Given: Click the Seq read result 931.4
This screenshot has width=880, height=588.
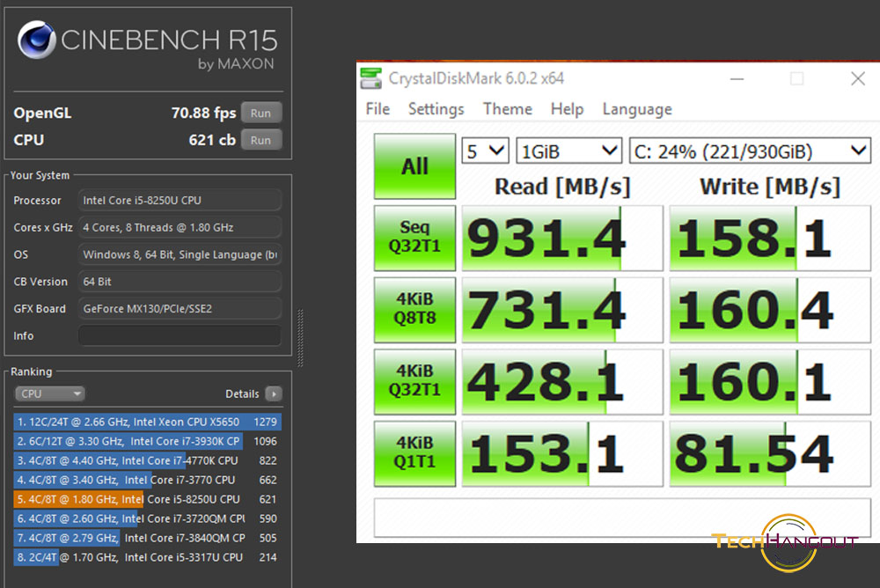Looking at the screenshot, I should pos(562,239).
